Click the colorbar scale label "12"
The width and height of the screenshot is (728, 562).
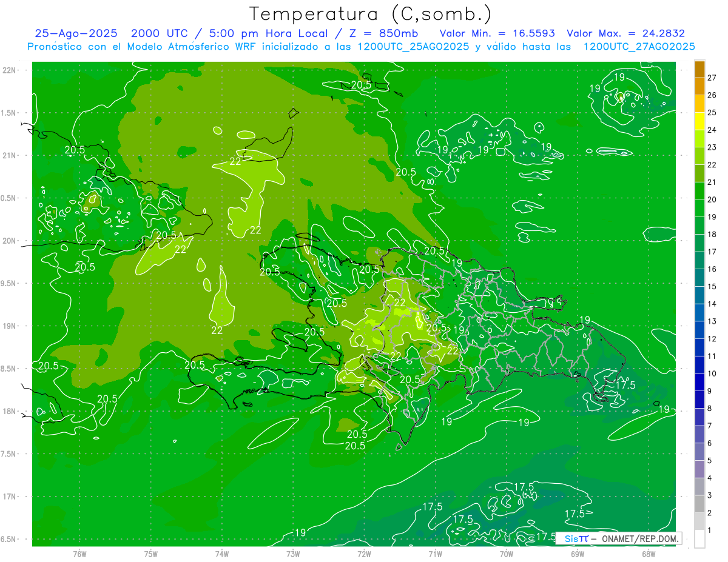click(x=712, y=339)
